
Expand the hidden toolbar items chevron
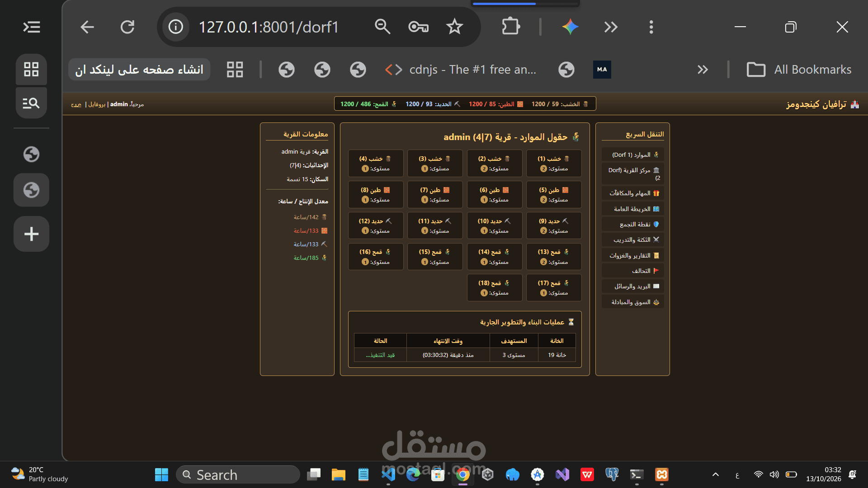click(611, 27)
